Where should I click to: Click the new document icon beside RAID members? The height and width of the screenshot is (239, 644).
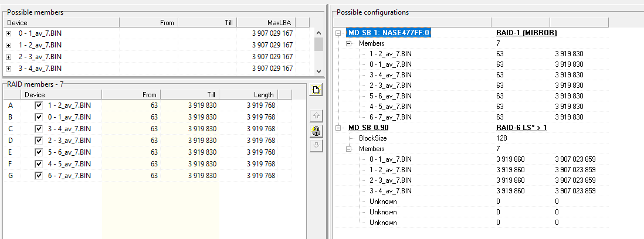point(316,90)
